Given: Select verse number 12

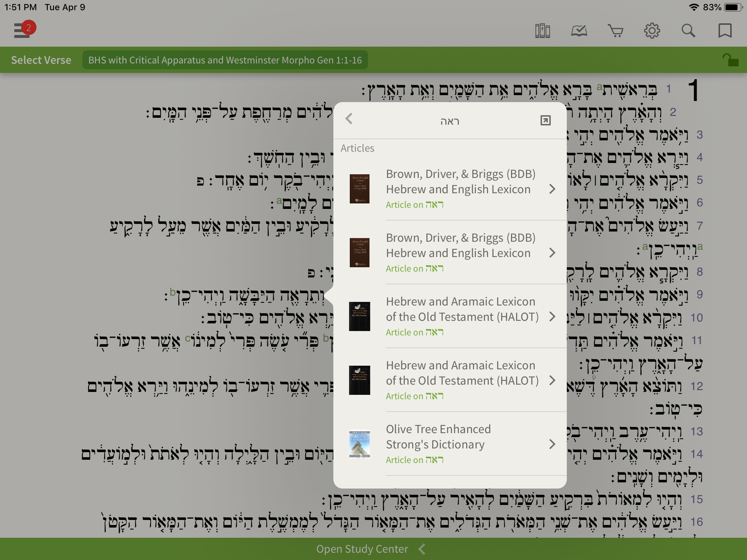Looking at the screenshot, I should click(x=697, y=386).
